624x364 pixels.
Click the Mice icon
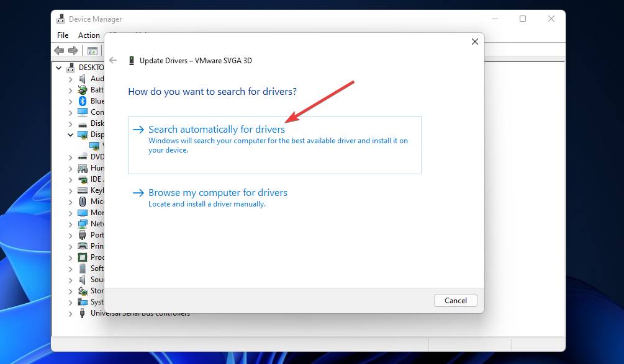[83, 202]
